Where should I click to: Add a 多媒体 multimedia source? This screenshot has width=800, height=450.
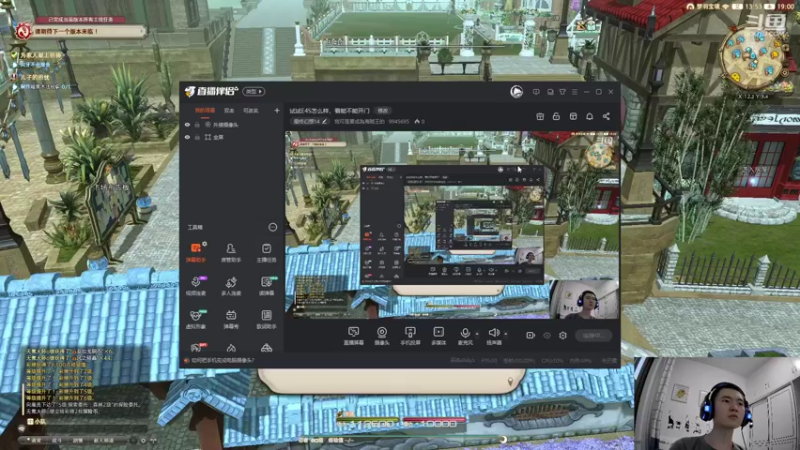pyautogui.click(x=438, y=336)
